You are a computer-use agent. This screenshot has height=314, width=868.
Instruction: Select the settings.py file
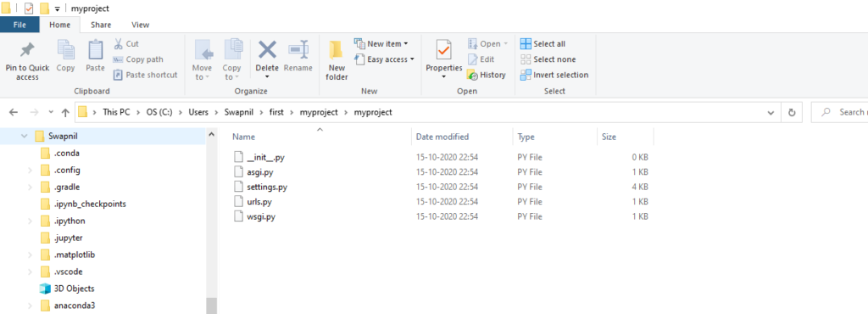[x=267, y=187]
